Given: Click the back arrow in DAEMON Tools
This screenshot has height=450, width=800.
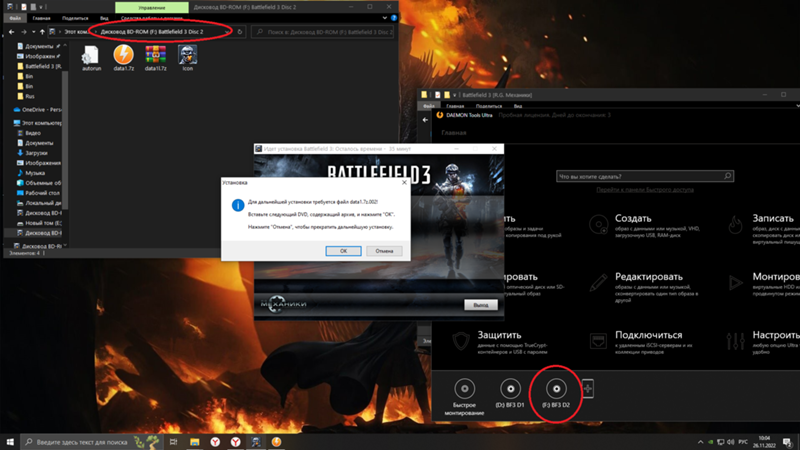Looking at the screenshot, I should (x=426, y=120).
